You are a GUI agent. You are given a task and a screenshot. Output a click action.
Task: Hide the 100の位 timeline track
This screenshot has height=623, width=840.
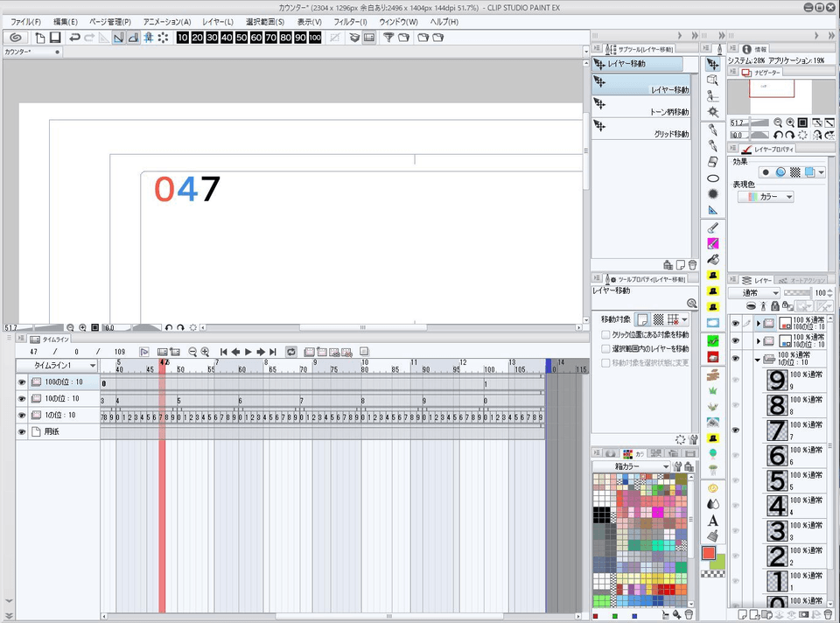[x=22, y=382]
